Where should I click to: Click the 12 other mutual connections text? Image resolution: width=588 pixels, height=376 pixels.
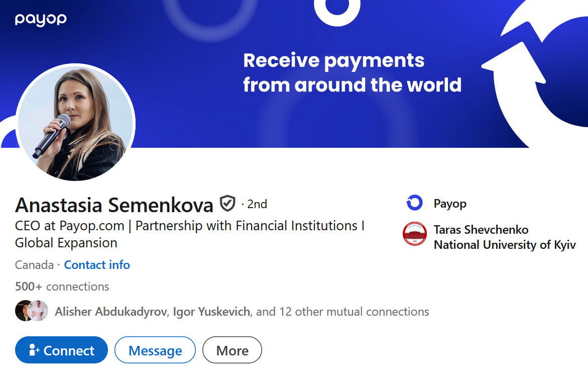[345, 312]
